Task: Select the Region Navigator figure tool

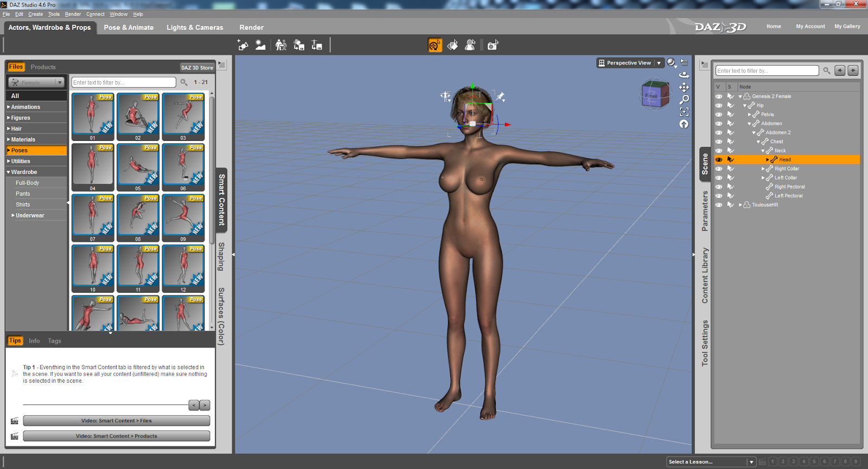Action: [x=470, y=45]
